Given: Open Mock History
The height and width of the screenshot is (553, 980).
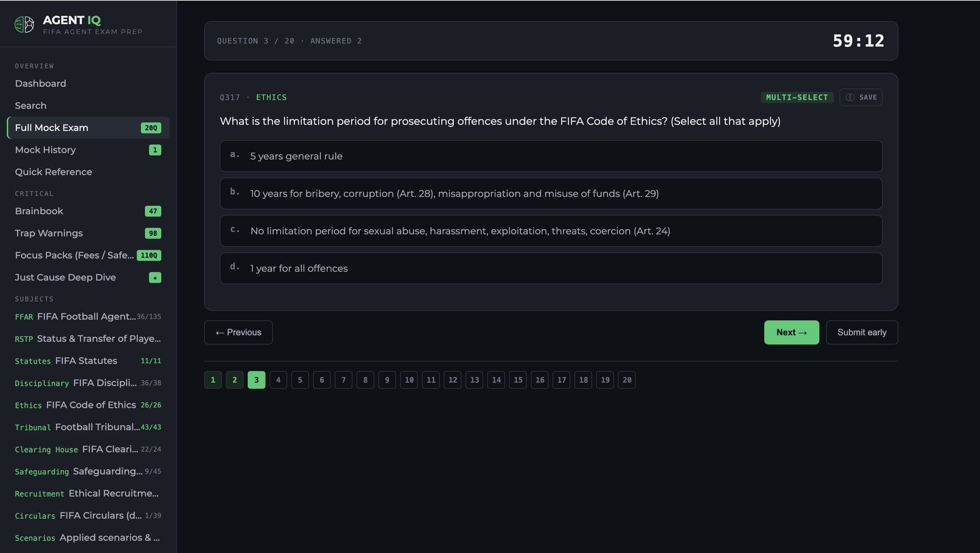Looking at the screenshot, I should pyautogui.click(x=88, y=150).
